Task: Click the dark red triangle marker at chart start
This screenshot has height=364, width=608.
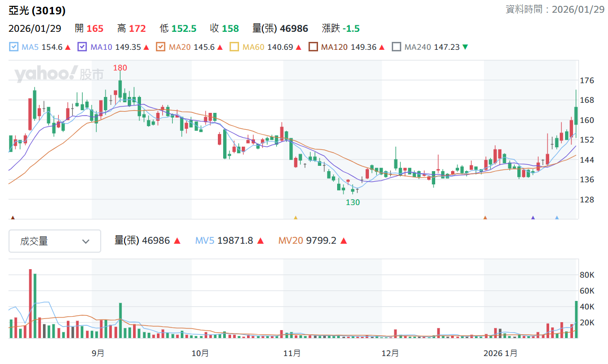Action: 13,218
